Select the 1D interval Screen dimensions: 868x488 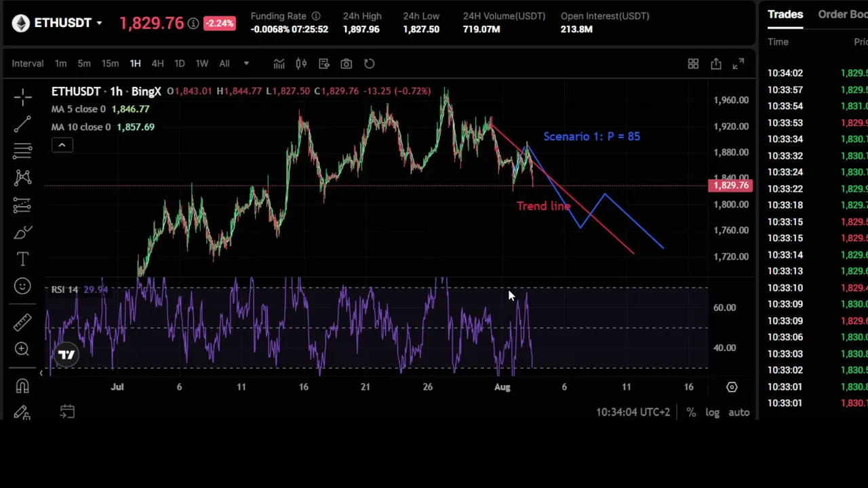coord(179,64)
